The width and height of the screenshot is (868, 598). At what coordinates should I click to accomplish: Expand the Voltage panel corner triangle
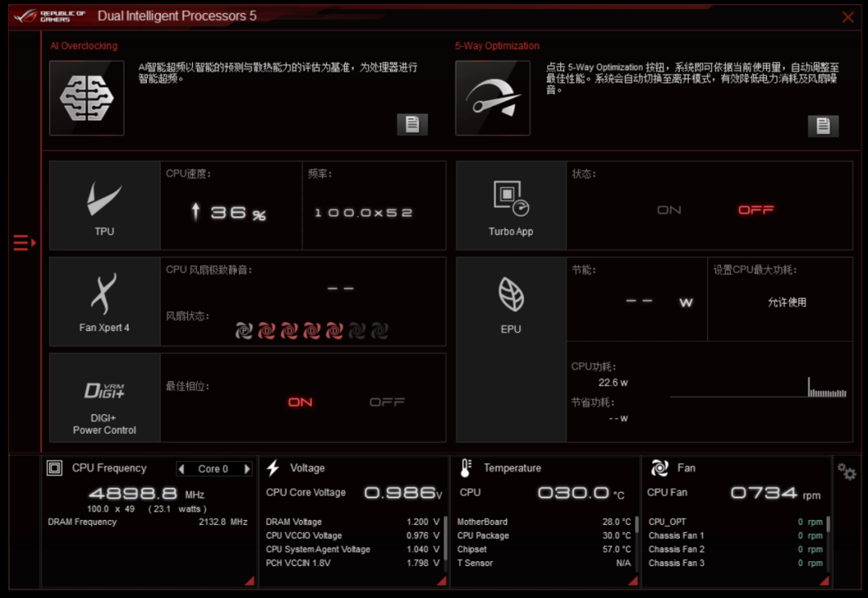point(442,580)
